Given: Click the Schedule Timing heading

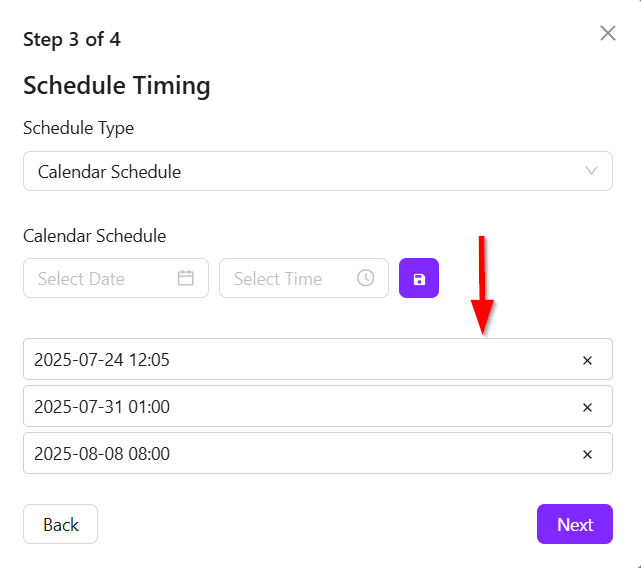Looking at the screenshot, I should [116, 86].
